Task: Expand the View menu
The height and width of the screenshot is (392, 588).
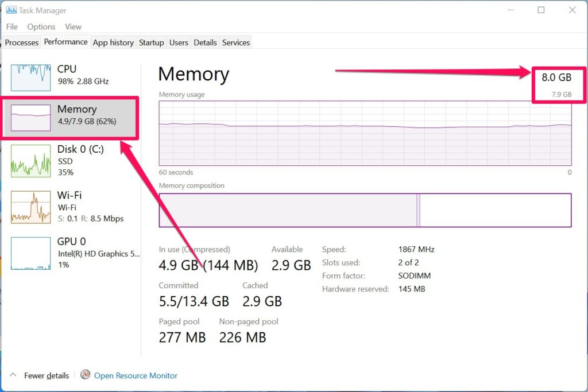Action: tap(73, 26)
